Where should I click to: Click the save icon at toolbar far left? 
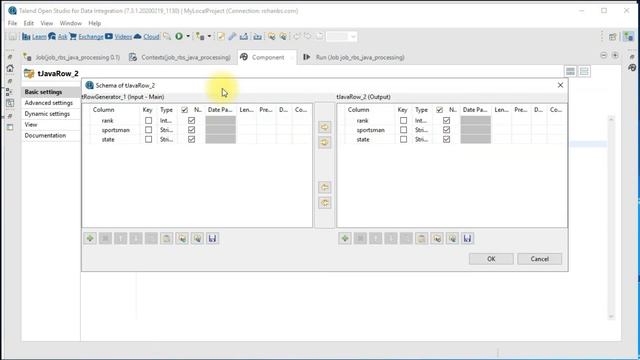[x=13, y=36]
